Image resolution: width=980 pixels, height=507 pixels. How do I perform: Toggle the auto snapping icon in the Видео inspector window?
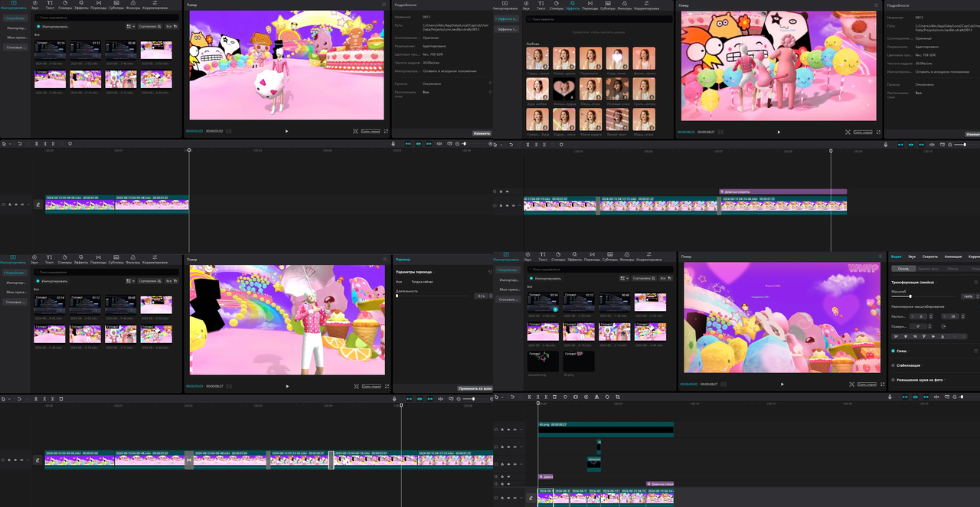915,397
